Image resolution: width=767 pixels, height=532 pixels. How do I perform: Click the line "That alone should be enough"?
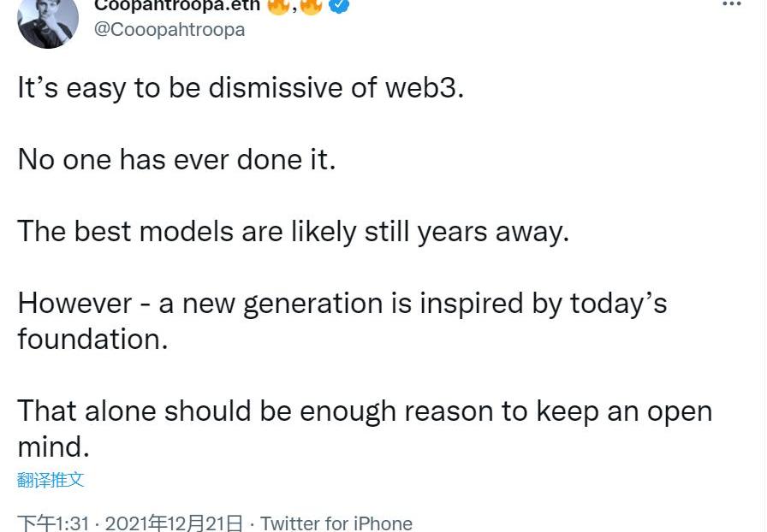(x=365, y=411)
